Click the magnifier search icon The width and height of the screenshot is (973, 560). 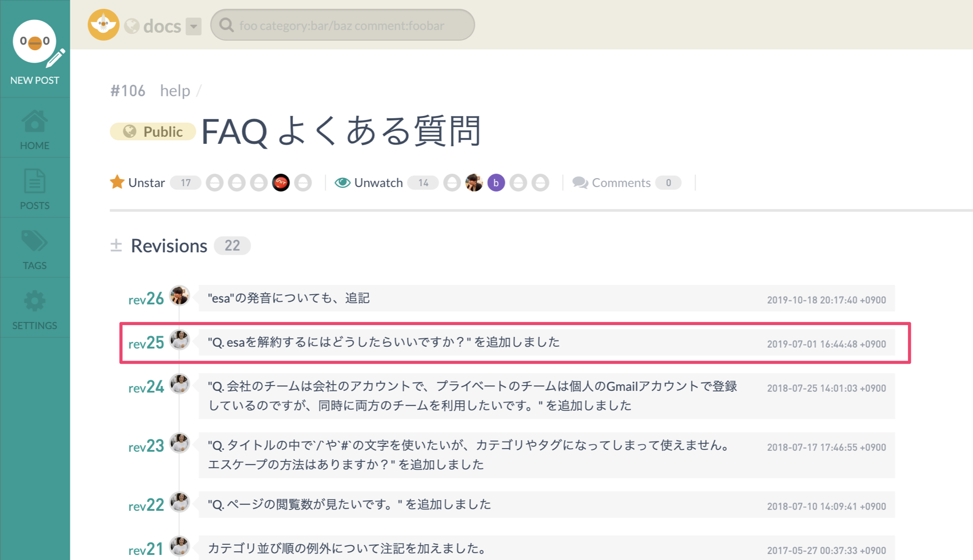(226, 25)
